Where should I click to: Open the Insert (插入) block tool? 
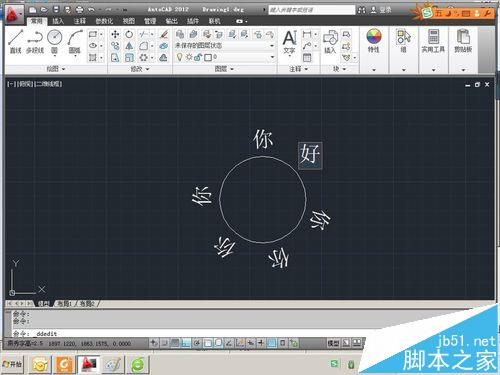[x=330, y=42]
